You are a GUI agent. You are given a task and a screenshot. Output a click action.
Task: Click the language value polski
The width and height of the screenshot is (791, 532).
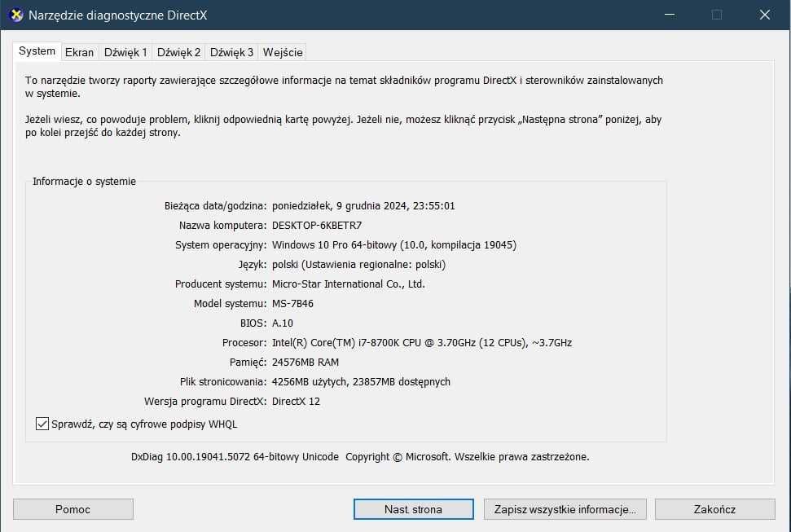(x=358, y=265)
